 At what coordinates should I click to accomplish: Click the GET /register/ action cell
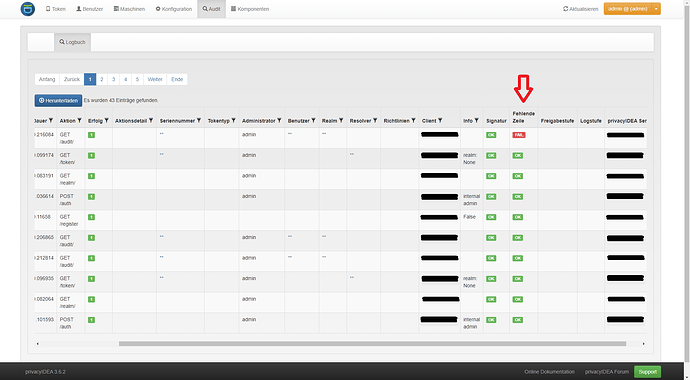click(69, 220)
